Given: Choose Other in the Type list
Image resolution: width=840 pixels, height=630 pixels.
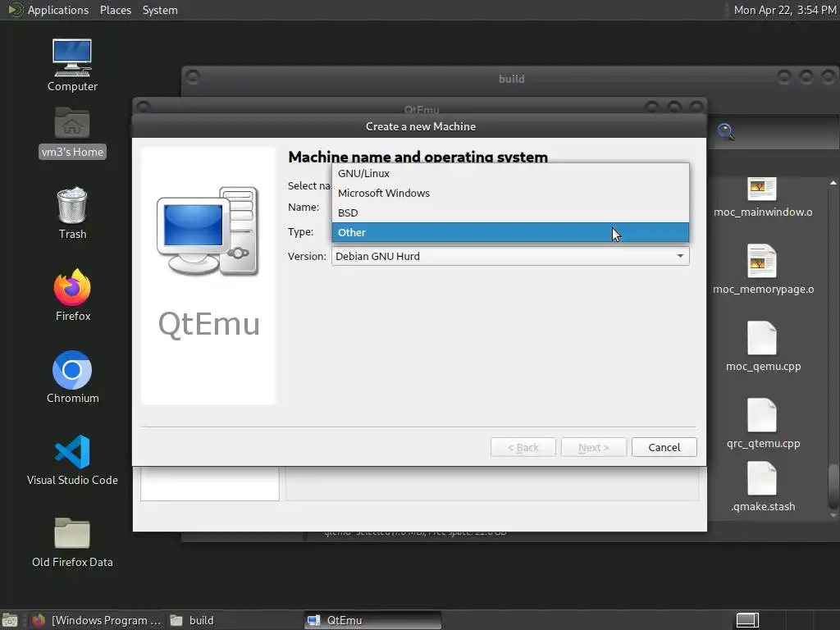Looking at the screenshot, I should point(510,232).
